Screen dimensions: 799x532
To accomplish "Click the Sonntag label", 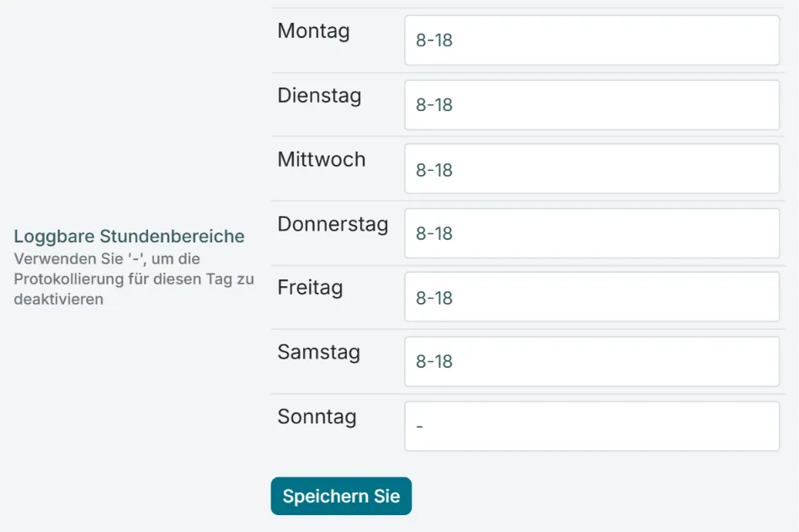I will click(x=317, y=417).
